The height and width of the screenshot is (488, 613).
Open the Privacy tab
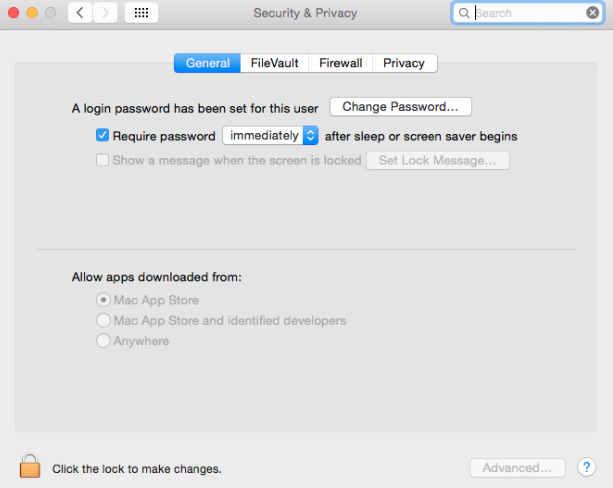click(404, 63)
